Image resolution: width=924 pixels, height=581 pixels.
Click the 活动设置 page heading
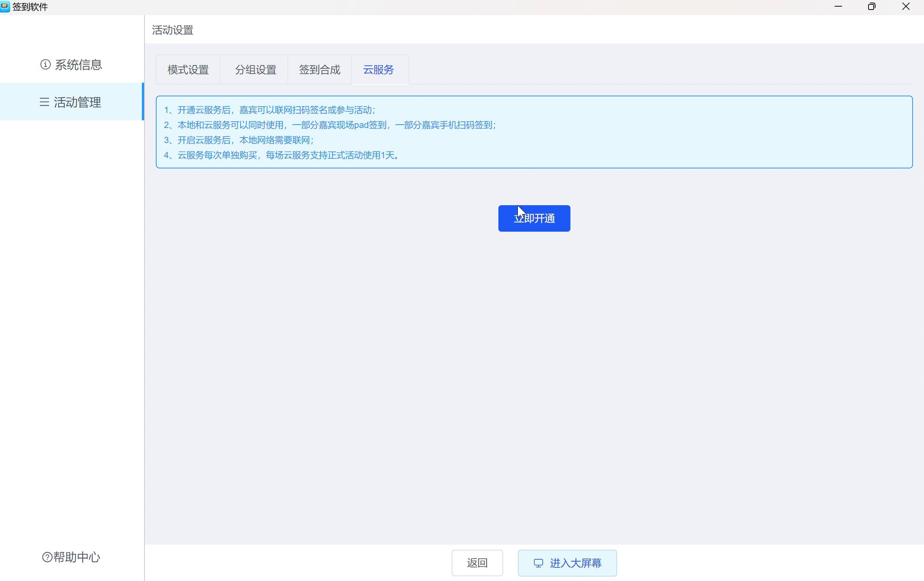(173, 30)
